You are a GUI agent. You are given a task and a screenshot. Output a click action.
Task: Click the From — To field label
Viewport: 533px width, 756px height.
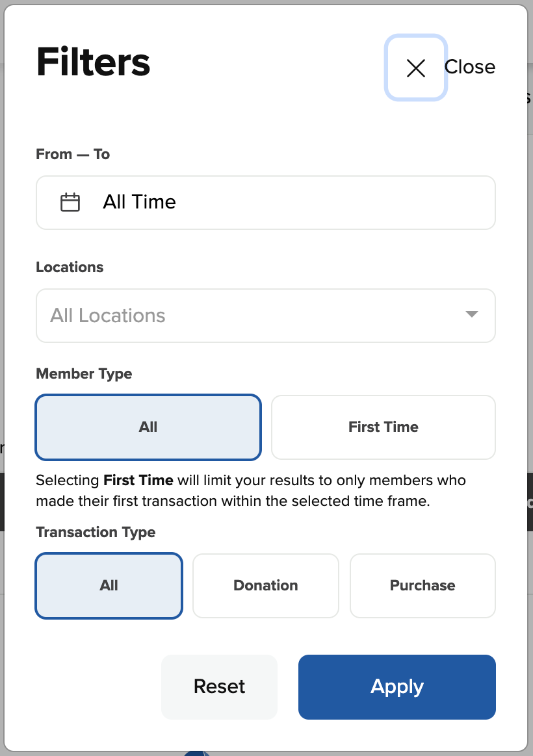73,155
